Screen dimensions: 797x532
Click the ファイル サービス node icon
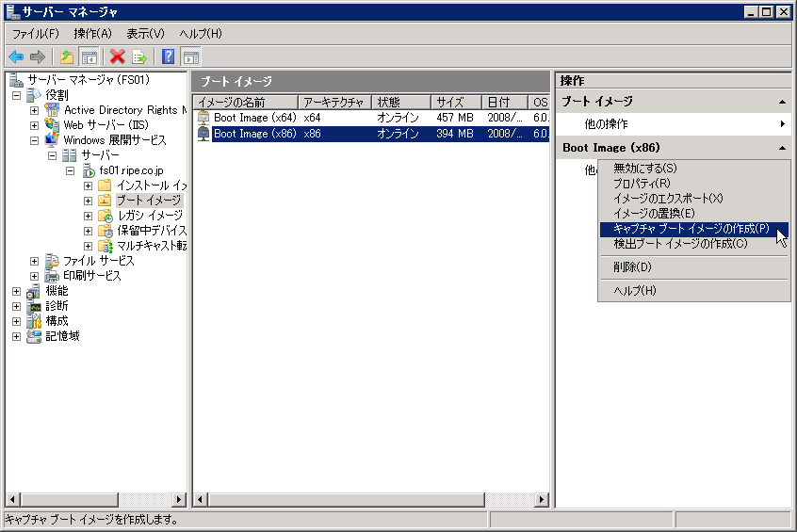tap(51, 261)
